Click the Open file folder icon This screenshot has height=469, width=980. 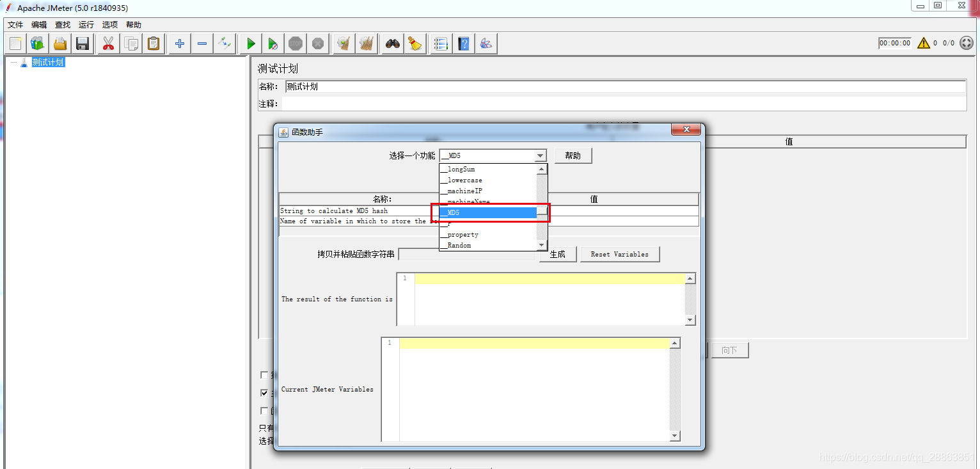coord(60,44)
